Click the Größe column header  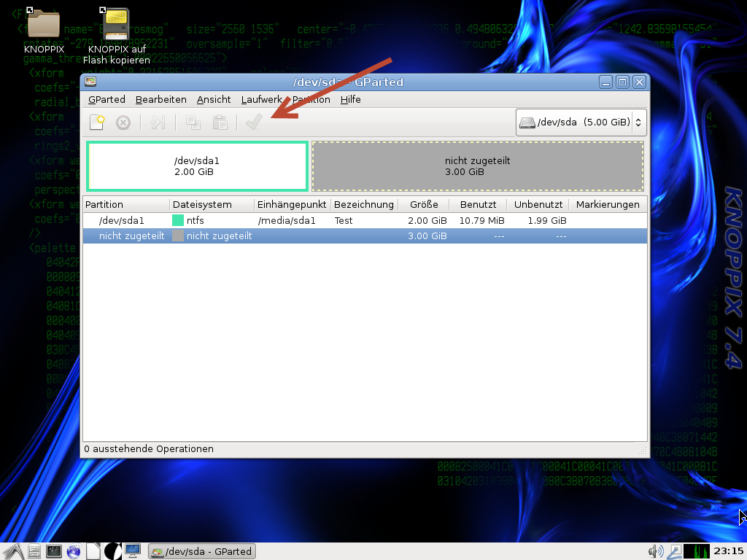pos(424,204)
